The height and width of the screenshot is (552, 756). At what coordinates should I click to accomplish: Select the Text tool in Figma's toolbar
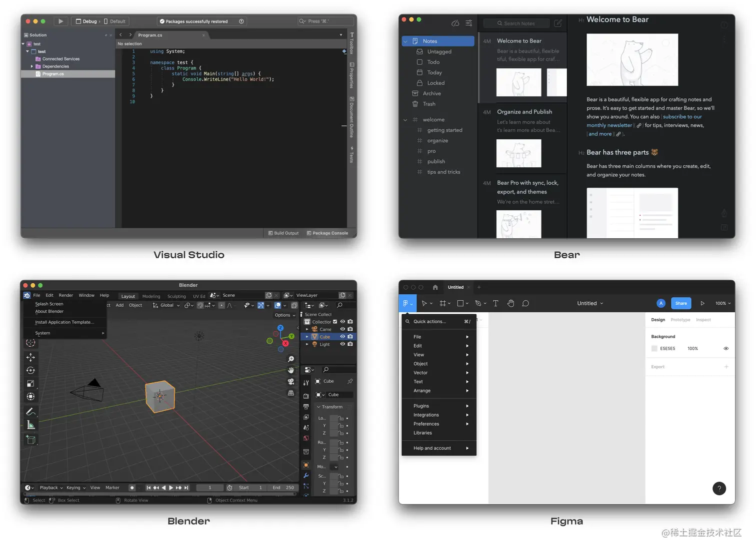click(495, 303)
